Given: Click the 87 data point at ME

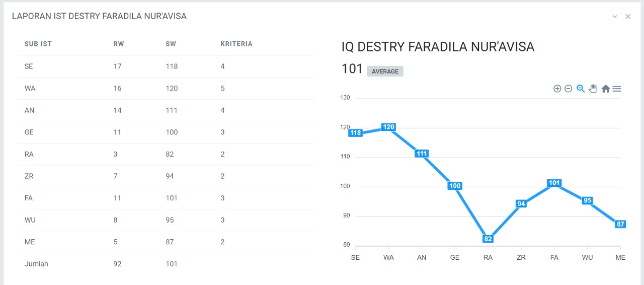Looking at the screenshot, I should [620, 224].
